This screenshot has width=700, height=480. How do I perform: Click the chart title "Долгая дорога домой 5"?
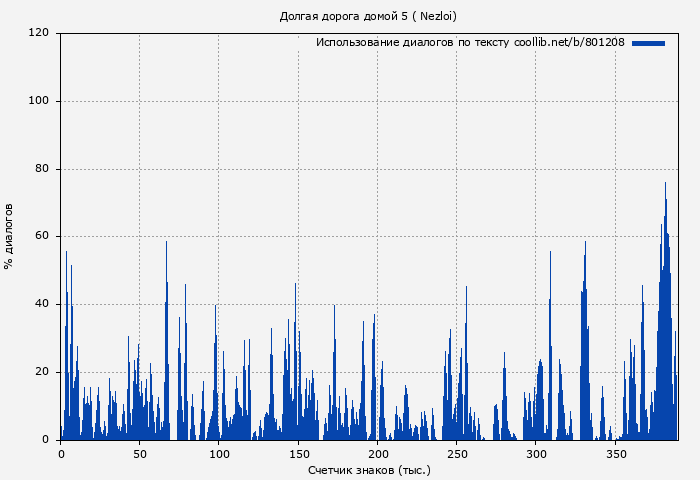(x=368, y=16)
